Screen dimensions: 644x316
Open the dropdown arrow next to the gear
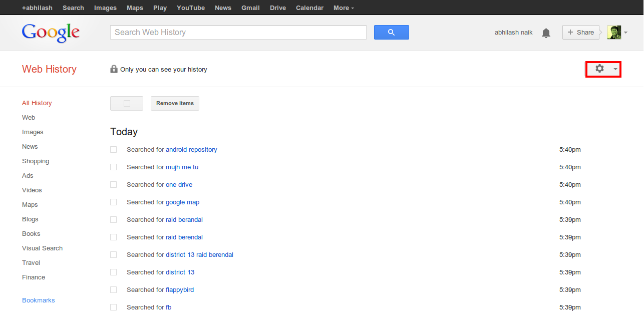[615, 69]
